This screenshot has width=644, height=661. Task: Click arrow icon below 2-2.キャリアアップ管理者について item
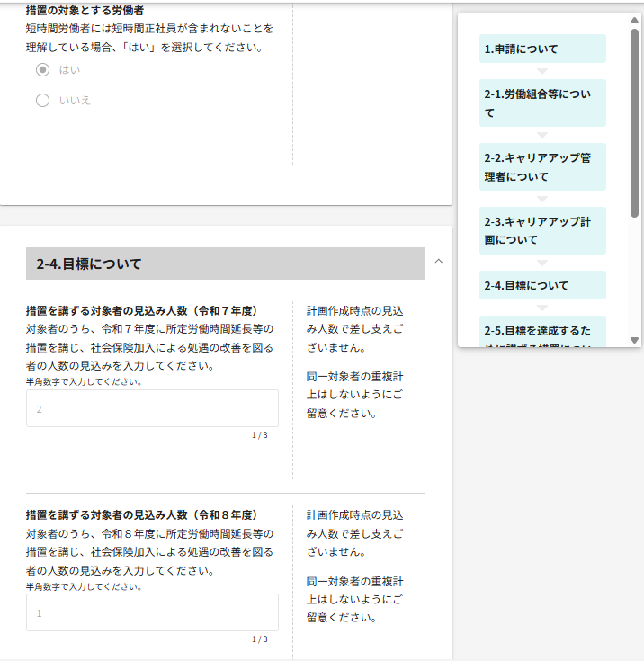tap(542, 199)
